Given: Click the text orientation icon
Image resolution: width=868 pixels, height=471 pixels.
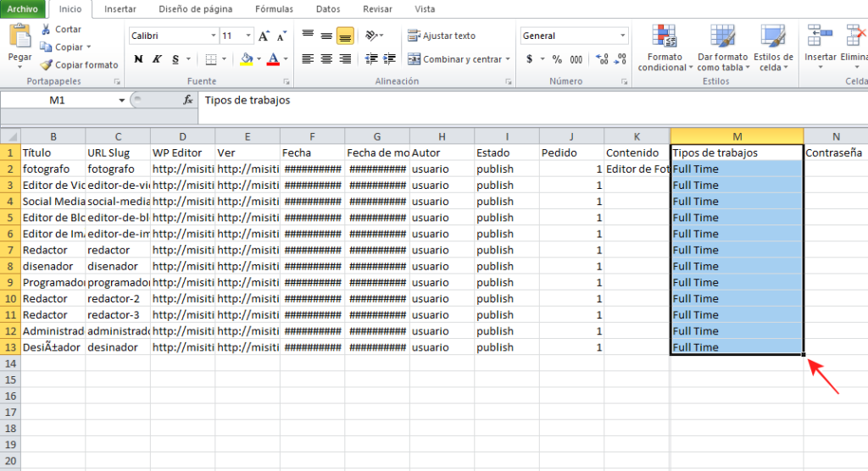Looking at the screenshot, I should (x=371, y=36).
